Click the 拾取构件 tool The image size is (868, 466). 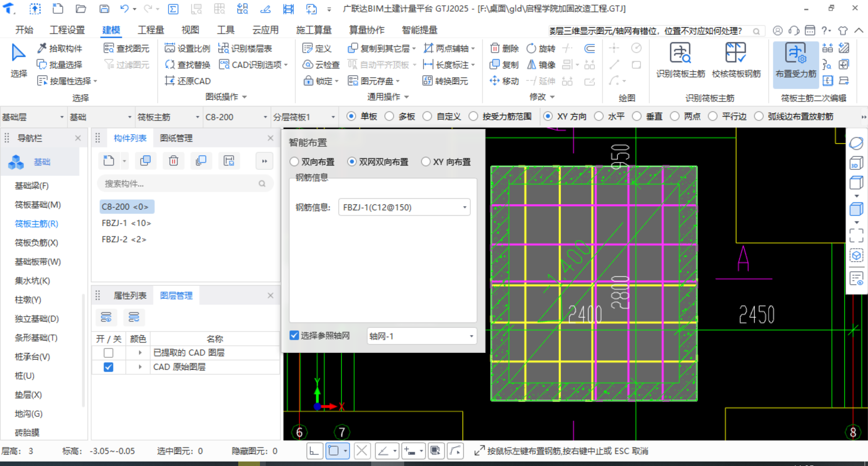coord(60,48)
